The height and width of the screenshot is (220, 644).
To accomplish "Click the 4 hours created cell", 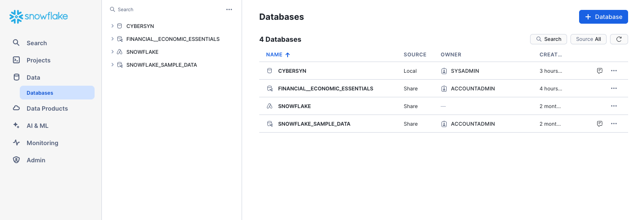I will tap(551, 89).
